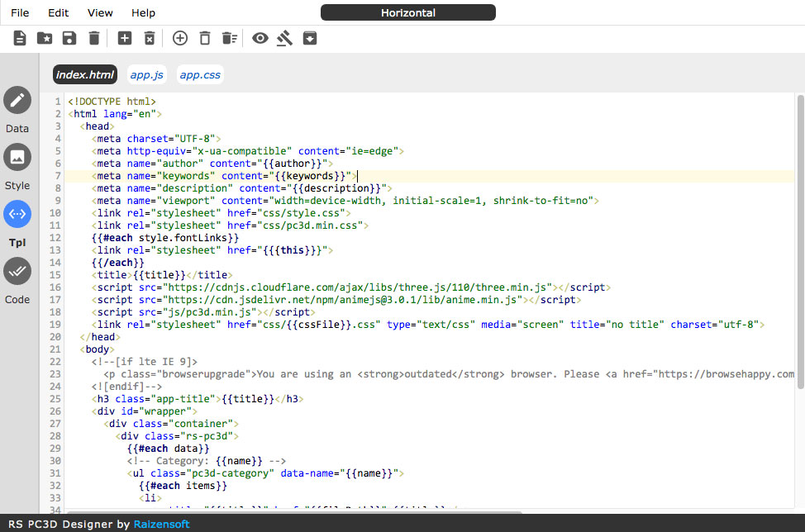Click the {{#each data}} line
Screen dimensions: 805x532
coord(169,449)
